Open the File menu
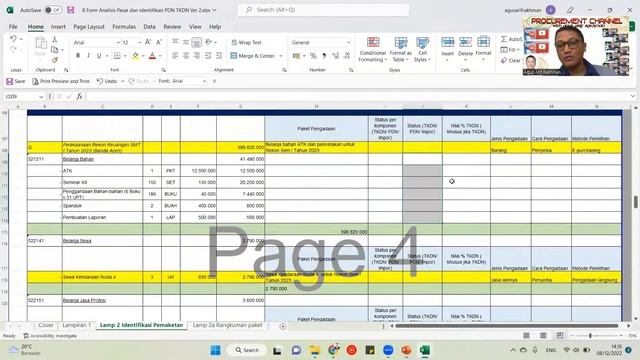 (x=13, y=27)
